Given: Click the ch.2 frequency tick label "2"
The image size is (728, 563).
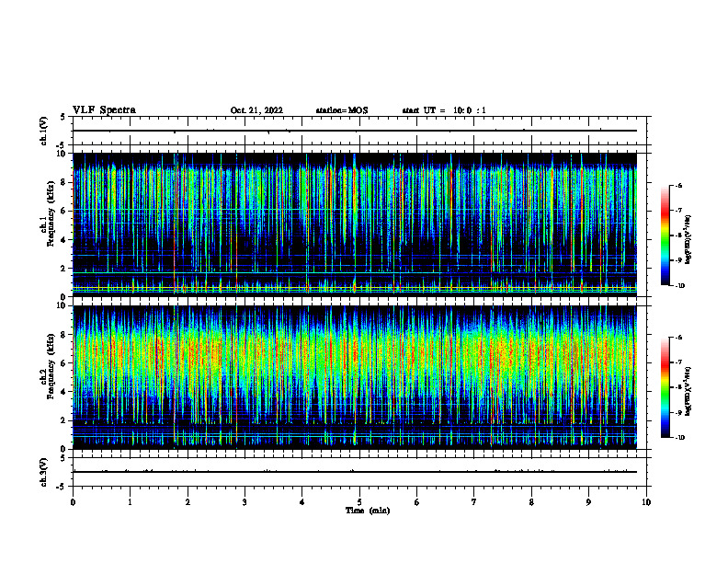Looking at the screenshot, I should tap(63, 420).
